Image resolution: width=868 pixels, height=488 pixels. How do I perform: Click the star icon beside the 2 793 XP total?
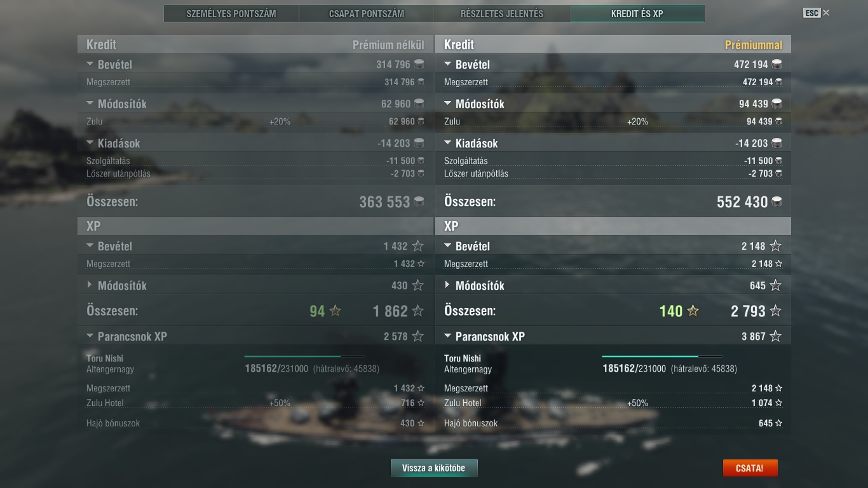click(775, 311)
